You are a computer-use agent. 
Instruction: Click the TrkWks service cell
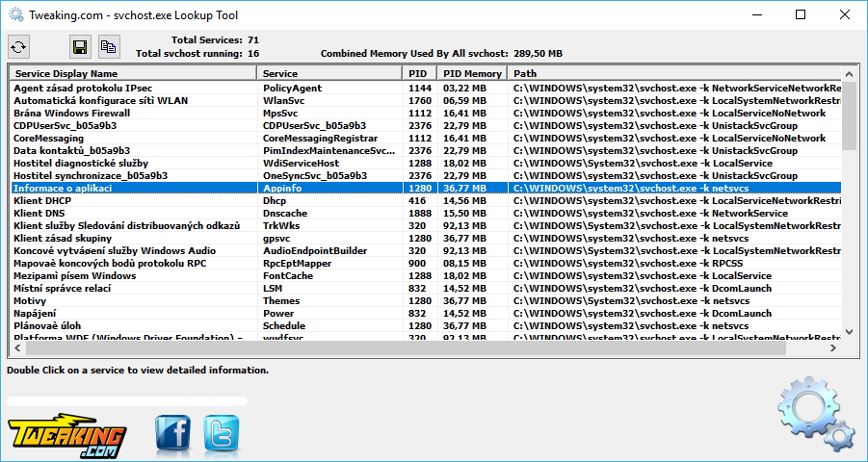click(x=281, y=226)
